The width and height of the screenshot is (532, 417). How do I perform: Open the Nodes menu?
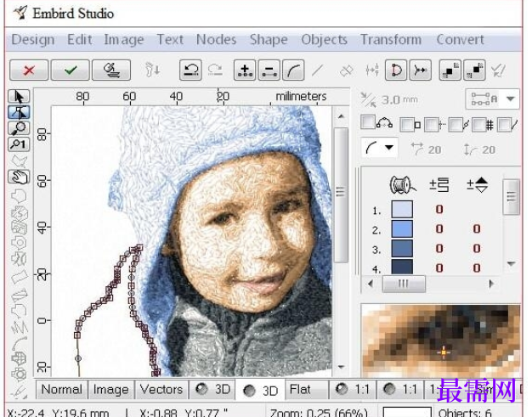pyautogui.click(x=216, y=40)
